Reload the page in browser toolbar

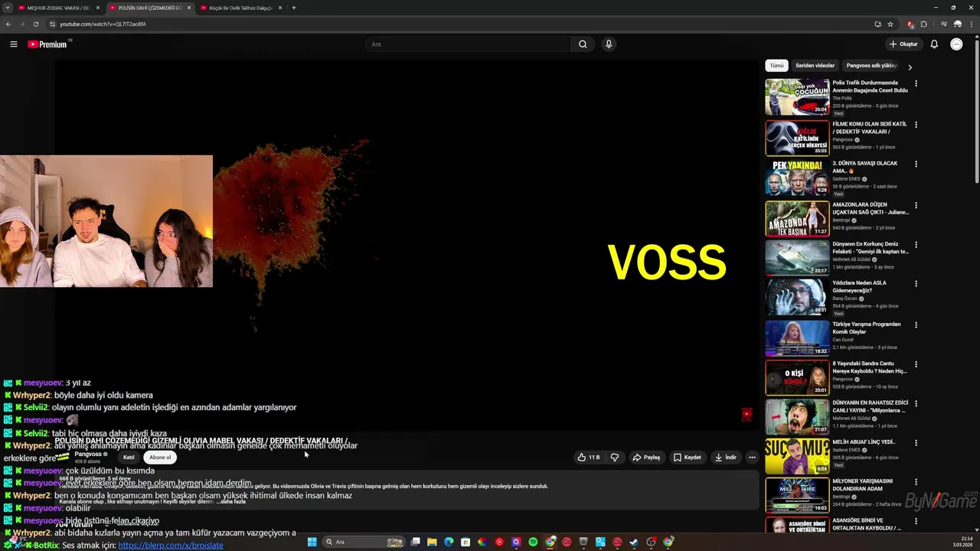click(35, 24)
